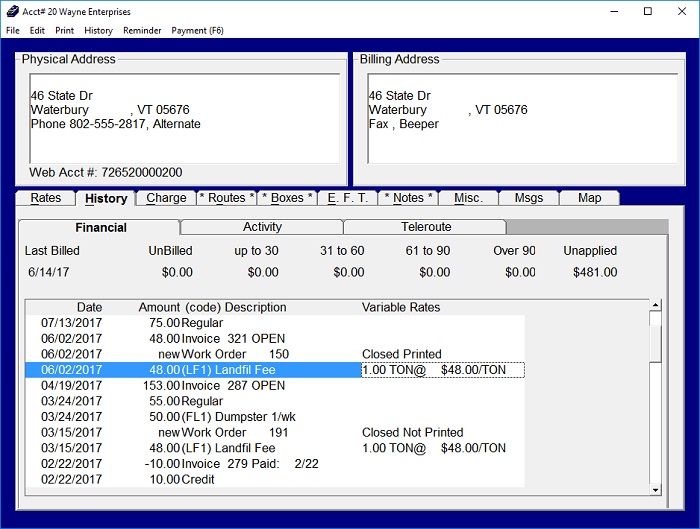Select the Teleroute sub-tab
700x529 pixels.
[426, 227]
